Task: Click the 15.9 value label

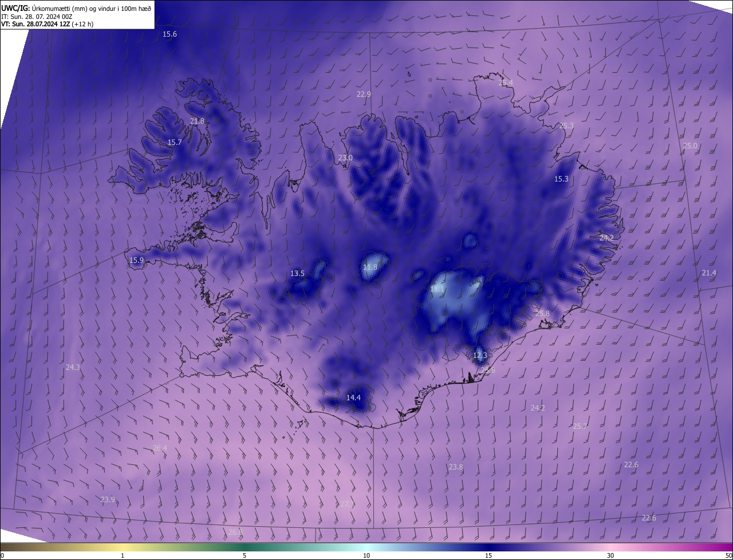Action: pyautogui.click(x=136, y=260)
